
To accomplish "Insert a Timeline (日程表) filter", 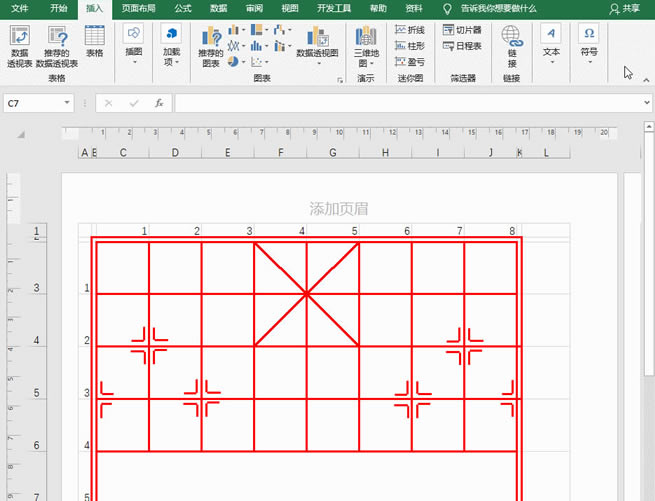I will 461,46.
